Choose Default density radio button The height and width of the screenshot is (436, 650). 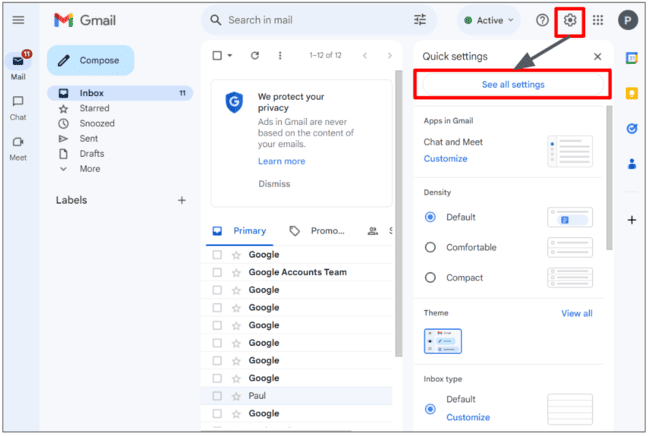[x=430, y=217]
